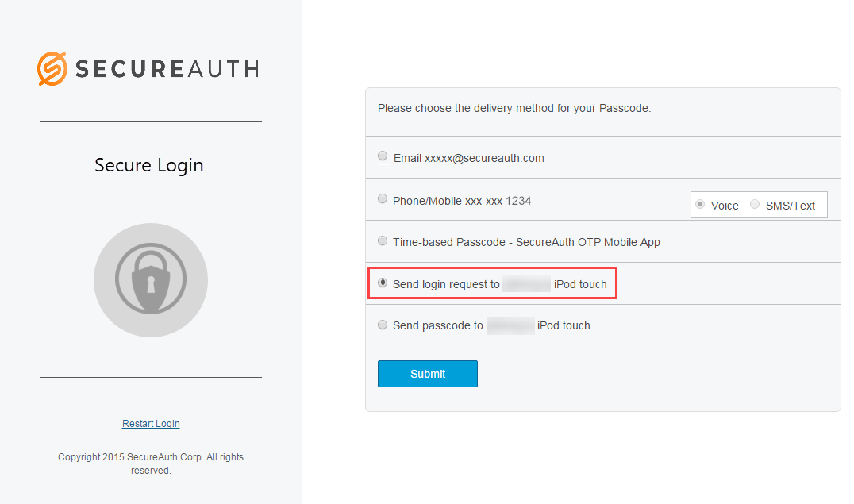Click the 'Please choose the delivery method' instruction
854x504 pixels.
coord(514,108)
